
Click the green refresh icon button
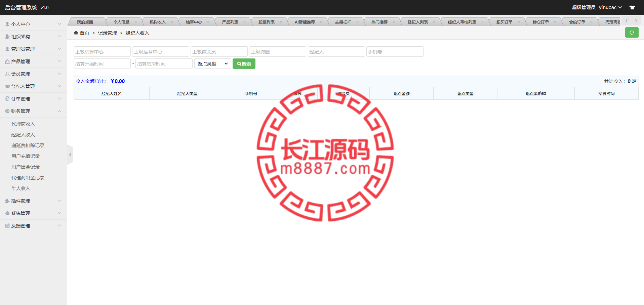click(x=632, y=33)
